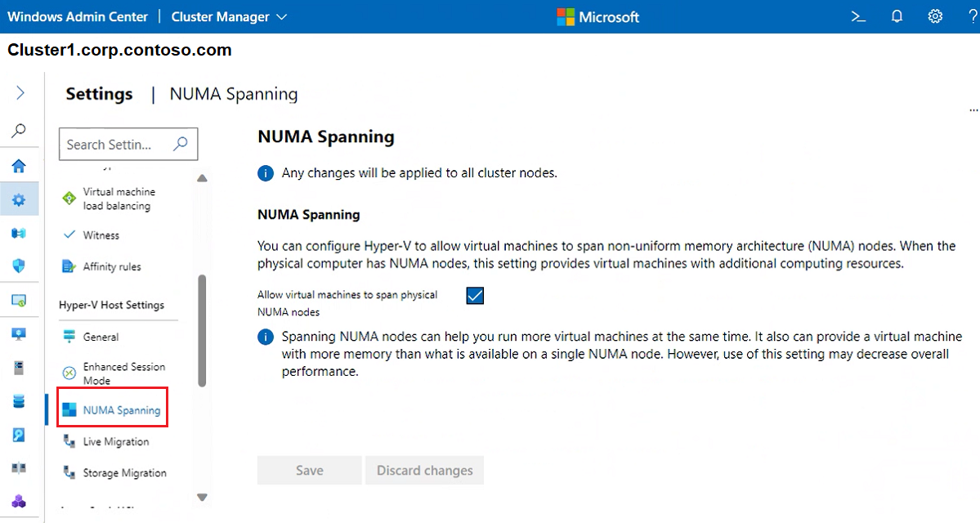This screenshot has height=523, width=980.
Task: Click the highlighted settings gear in the sidebar
Action: pos(20,199)
